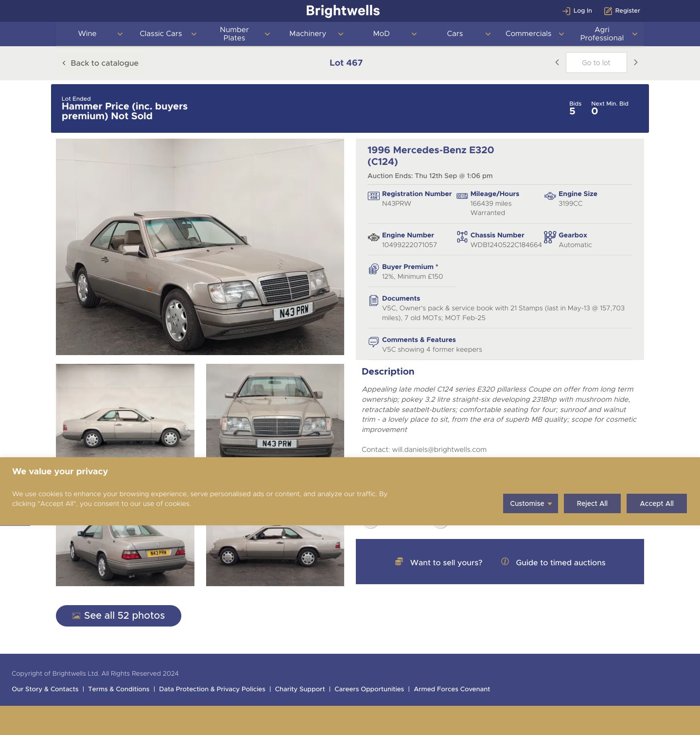Open the side profile car thumbnail

coord(125,411)
